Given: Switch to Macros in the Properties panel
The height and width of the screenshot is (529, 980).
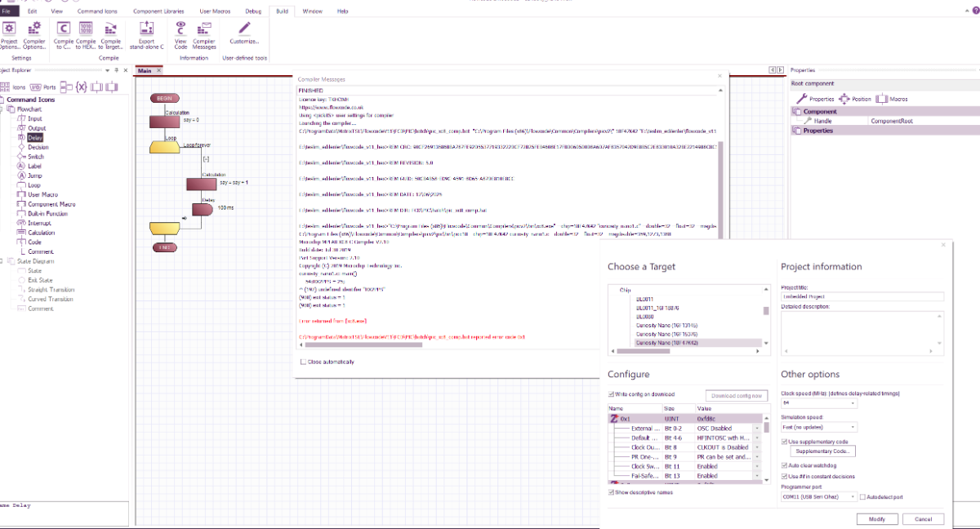Looking at the screenshot, I should [892, 99].
